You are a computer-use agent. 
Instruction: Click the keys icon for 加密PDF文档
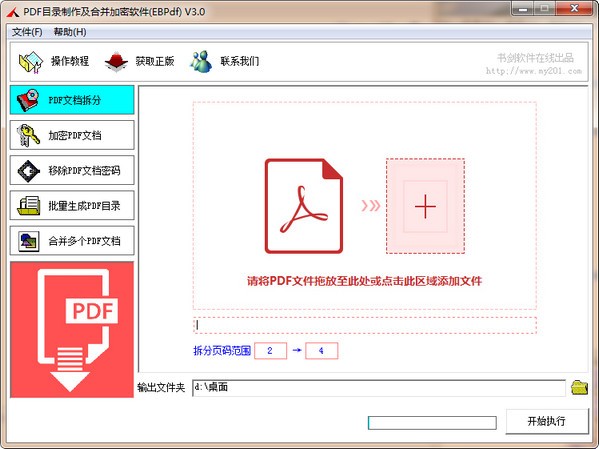click(x=28, y=135)
